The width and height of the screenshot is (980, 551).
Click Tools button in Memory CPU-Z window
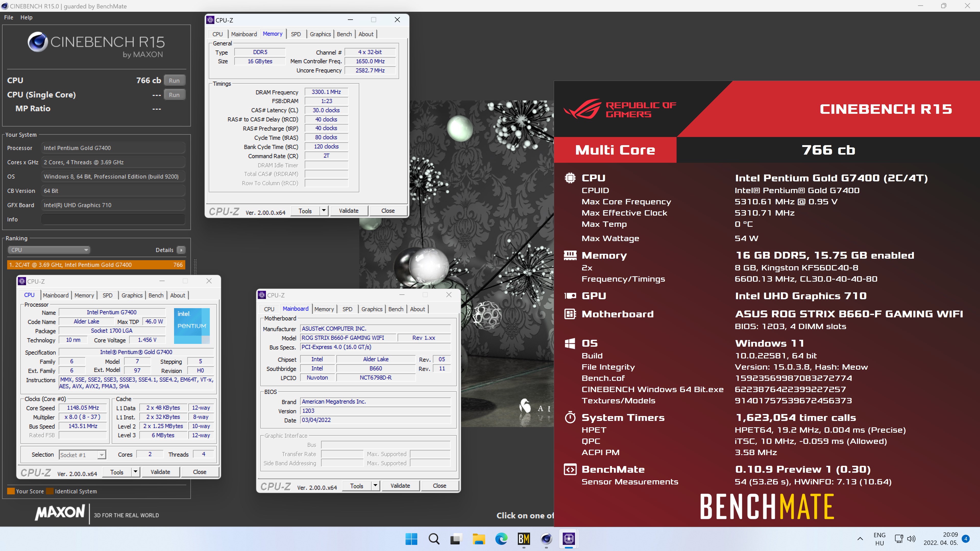tap(305, 211)
